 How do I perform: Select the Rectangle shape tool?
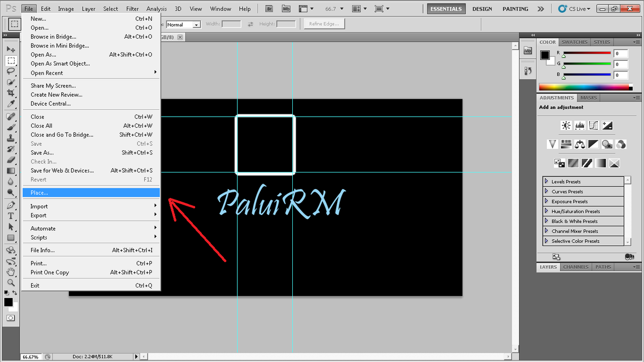click(x=11, y=237)
